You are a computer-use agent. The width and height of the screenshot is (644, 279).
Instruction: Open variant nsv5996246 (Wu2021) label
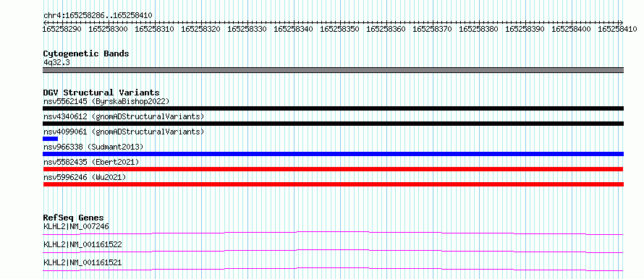click(85, 177)
